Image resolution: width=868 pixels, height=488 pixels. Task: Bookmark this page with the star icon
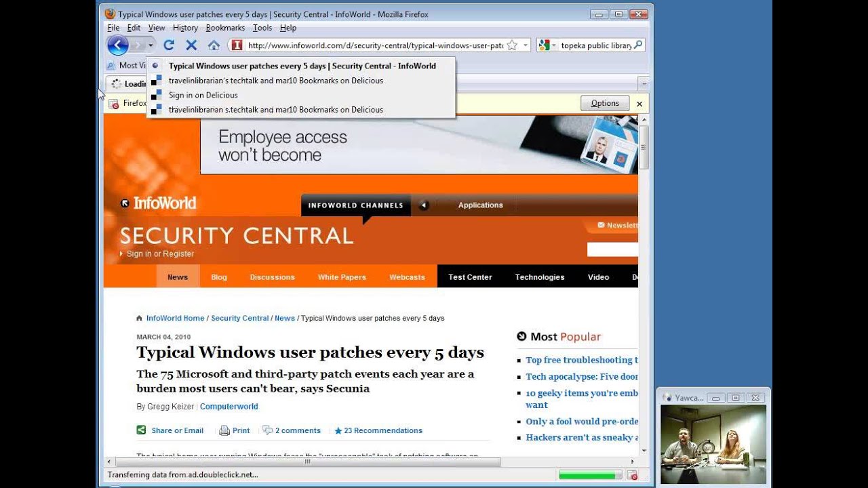512,45
